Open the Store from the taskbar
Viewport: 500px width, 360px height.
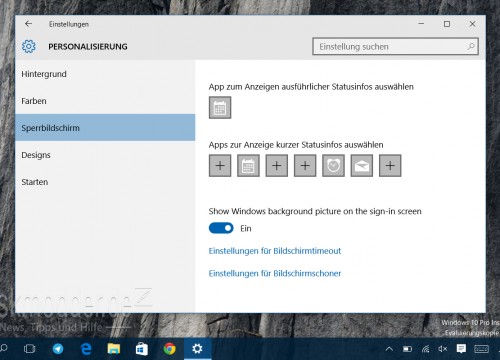tap(142, 349)
